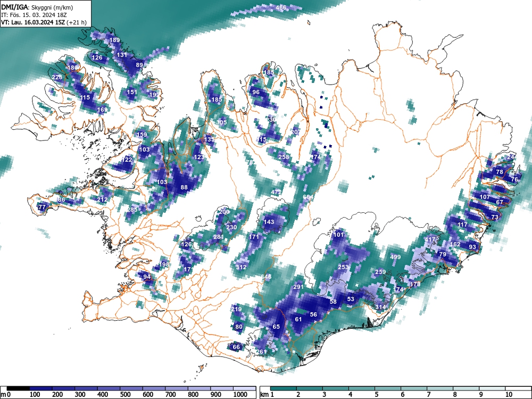Click the dark teal swatch between km 1 and 2

pos(284,388)
